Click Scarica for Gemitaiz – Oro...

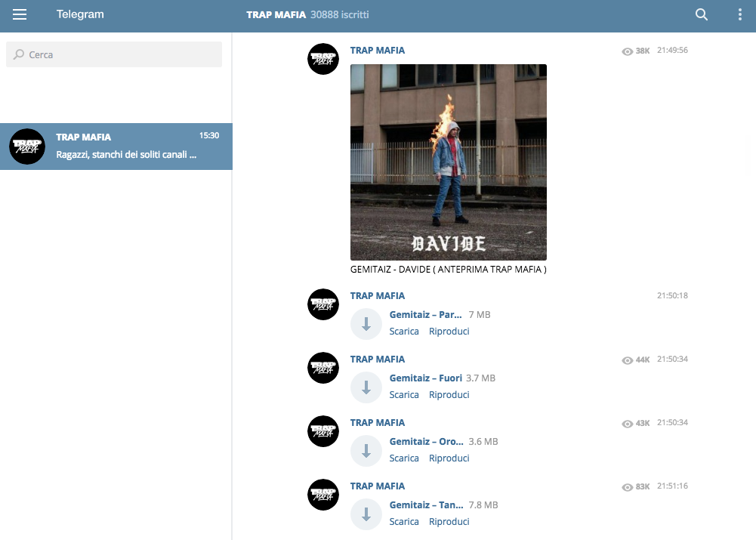(x=404, y=458)
